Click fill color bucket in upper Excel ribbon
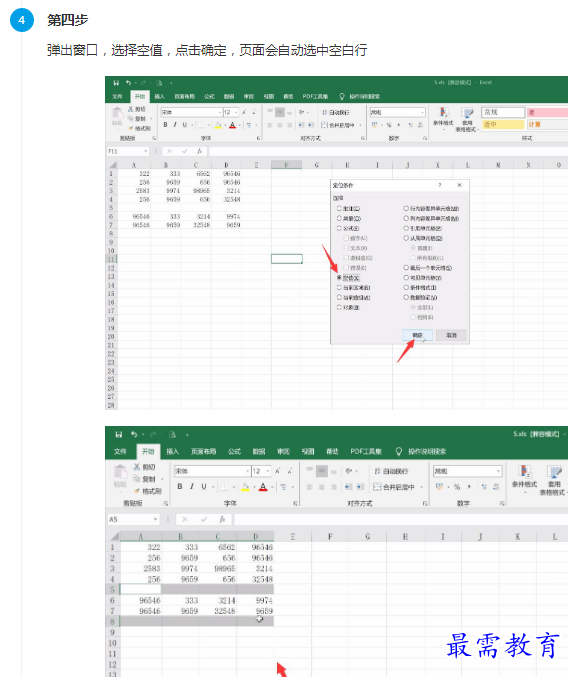Screen dimensions: 568x677 click(x=218, y=125)
